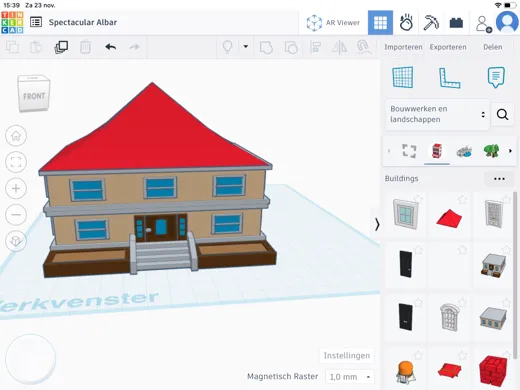Viewport: 520px width, 390px height.
Task: Launch the AR Viewer
Action: [333, 23]
